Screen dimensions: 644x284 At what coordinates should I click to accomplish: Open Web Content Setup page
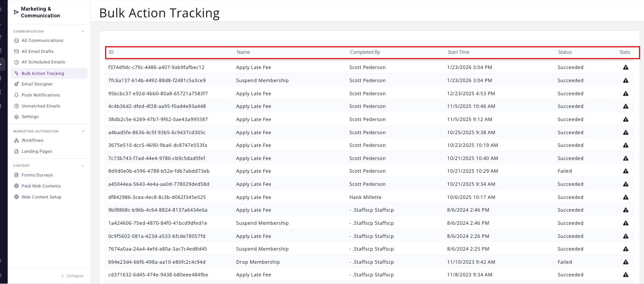click(41, 197)
